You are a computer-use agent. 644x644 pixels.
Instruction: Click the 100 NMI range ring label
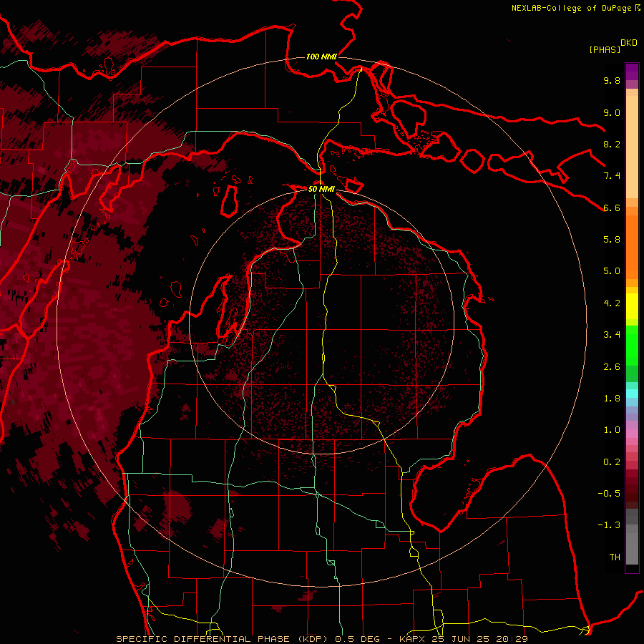[321, 57]
